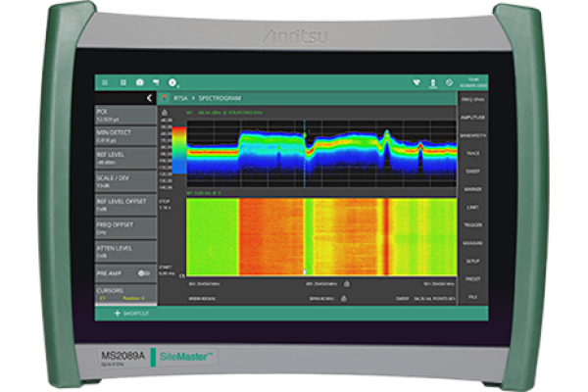Click the spectrogram STOP time label
The height and width of the screenshot is (392, 588).
165,205
